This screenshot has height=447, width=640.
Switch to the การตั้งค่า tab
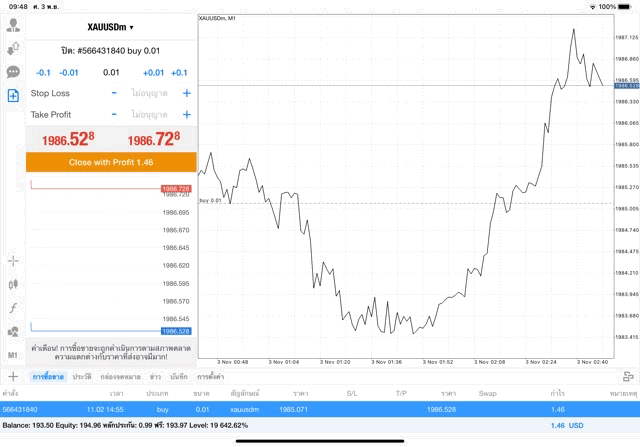click(x=211, y=376)
